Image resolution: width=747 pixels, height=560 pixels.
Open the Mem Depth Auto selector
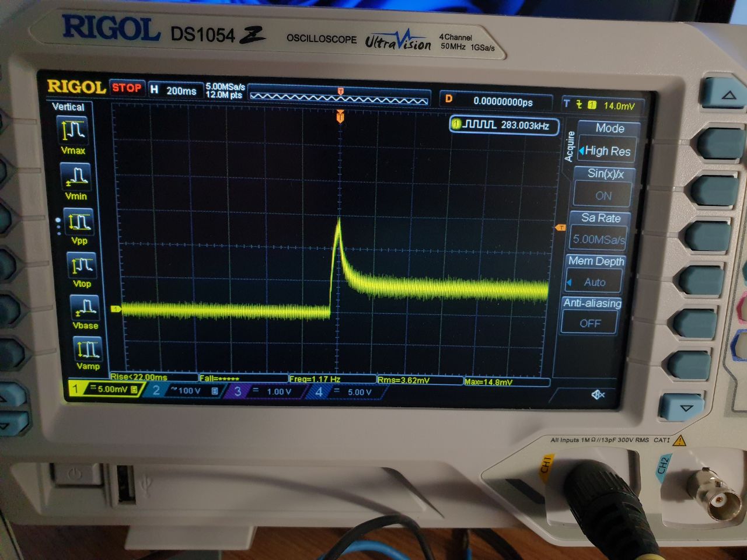[594, 282]
